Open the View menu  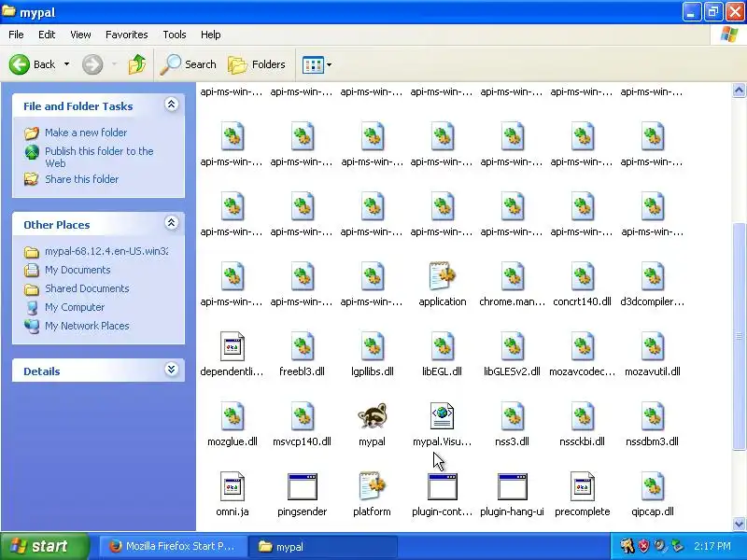point(80,35)
